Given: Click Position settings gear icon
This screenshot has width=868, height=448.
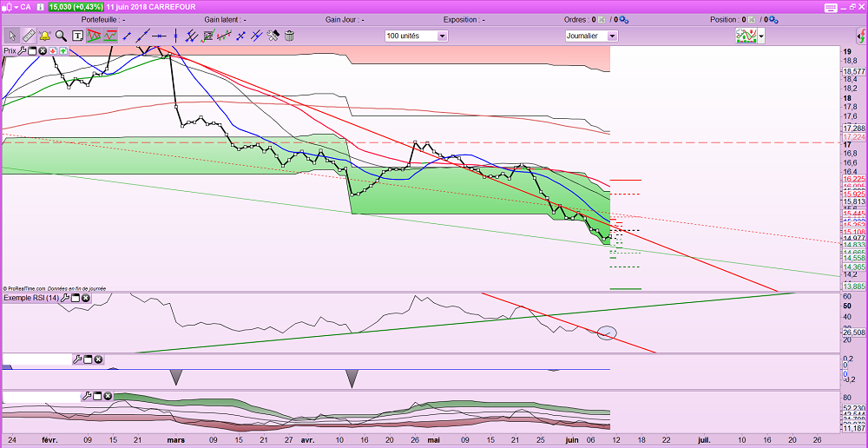Looking at the screenshot, I should click(774, 20).
